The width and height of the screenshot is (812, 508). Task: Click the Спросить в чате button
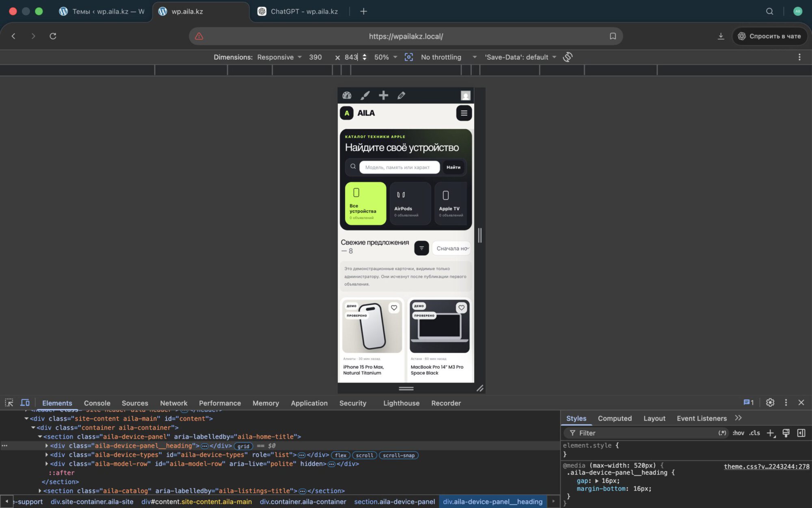[x=769, y=36]
